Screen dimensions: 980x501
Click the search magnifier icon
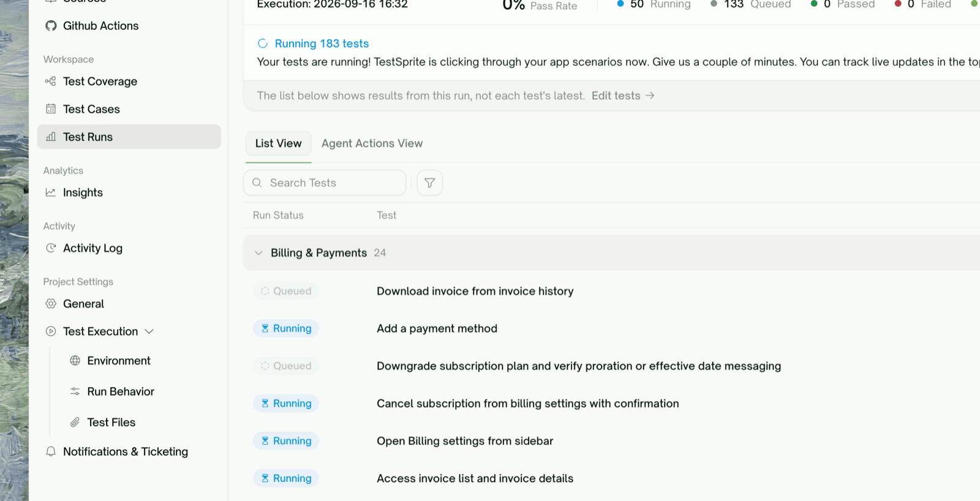click(x=257, y=183)
